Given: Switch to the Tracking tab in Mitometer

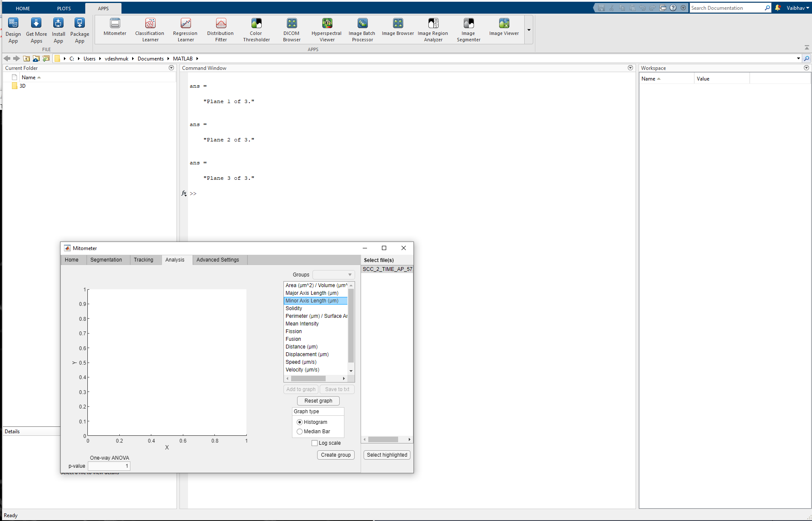Looking at the screenshot, I should [x=144, y=259].
